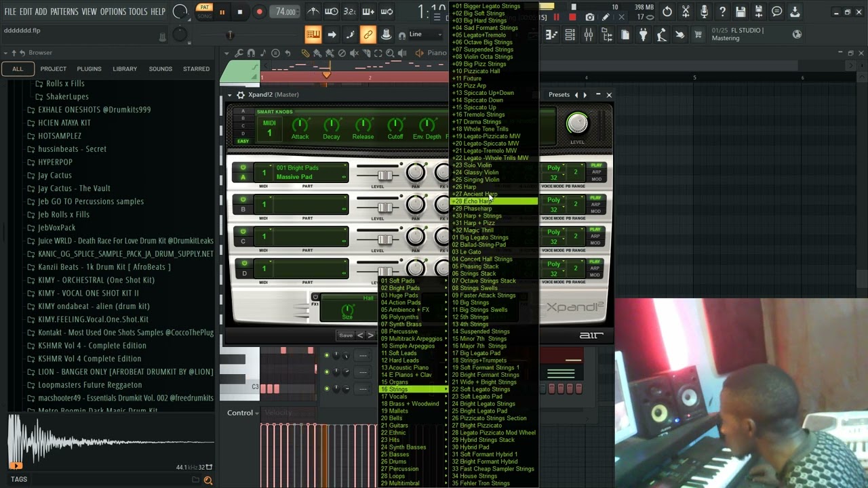
Task: Stop playback with the stop button
Action: click(239, 12)
